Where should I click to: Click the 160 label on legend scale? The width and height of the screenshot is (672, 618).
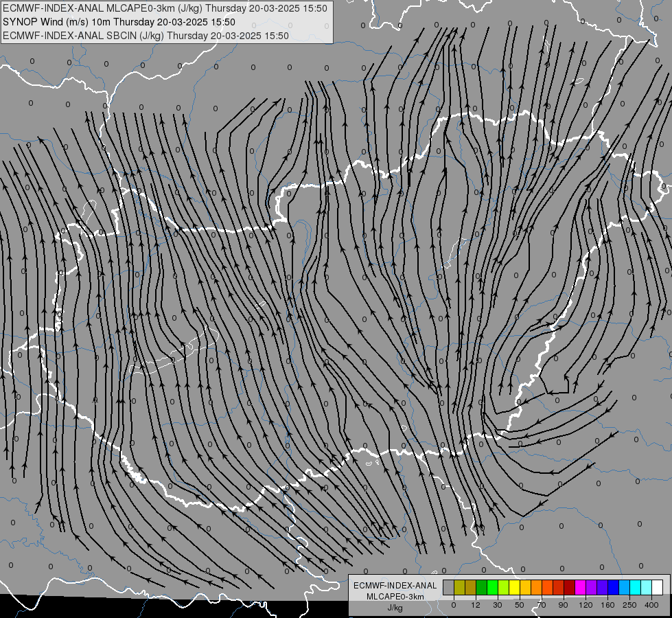tap(607, 605)
